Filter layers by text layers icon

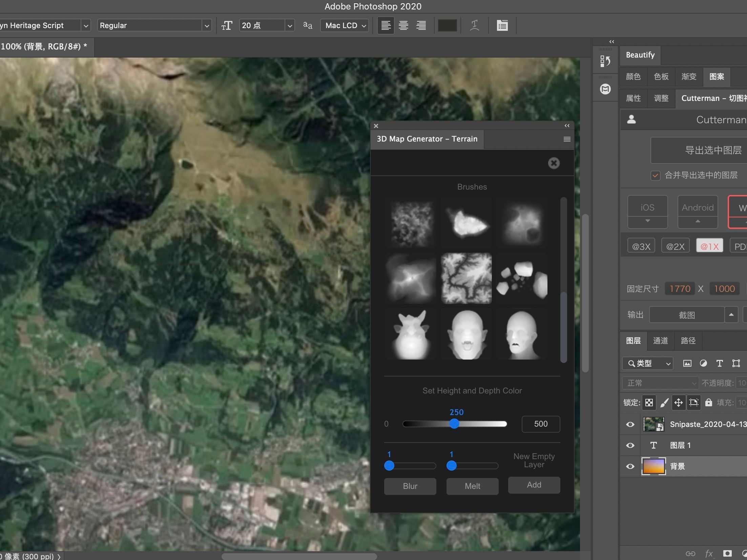[x=720, y=363]
